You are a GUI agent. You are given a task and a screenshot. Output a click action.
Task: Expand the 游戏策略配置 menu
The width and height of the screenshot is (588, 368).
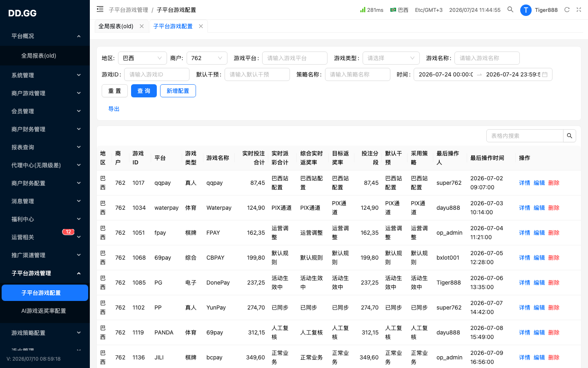45,333
